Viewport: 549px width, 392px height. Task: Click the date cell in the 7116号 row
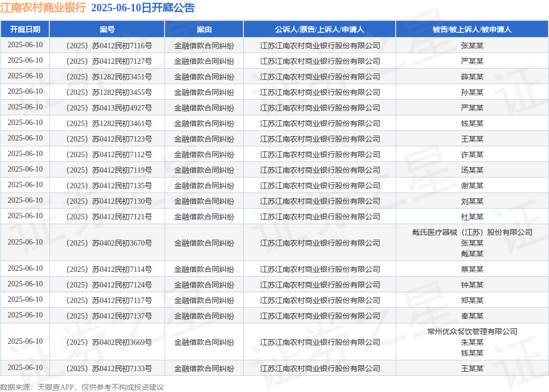pos(25,45)
